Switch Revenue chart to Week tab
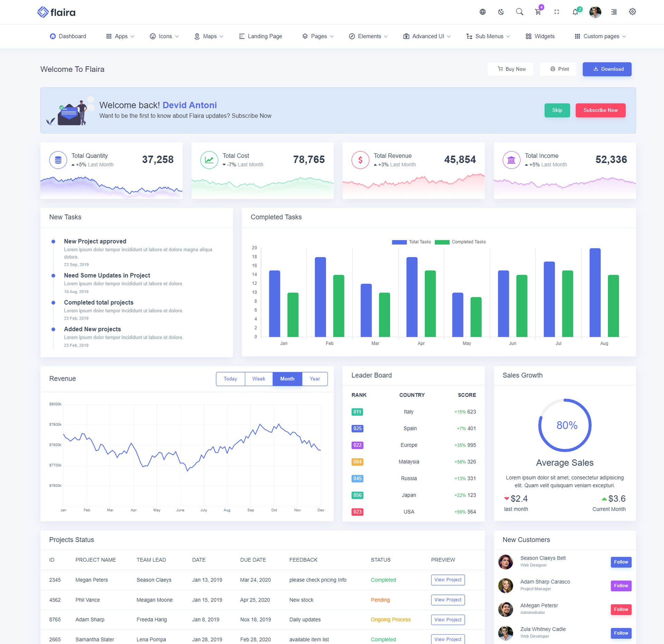This screenshot has width=664, height=644. pos(258,379)
